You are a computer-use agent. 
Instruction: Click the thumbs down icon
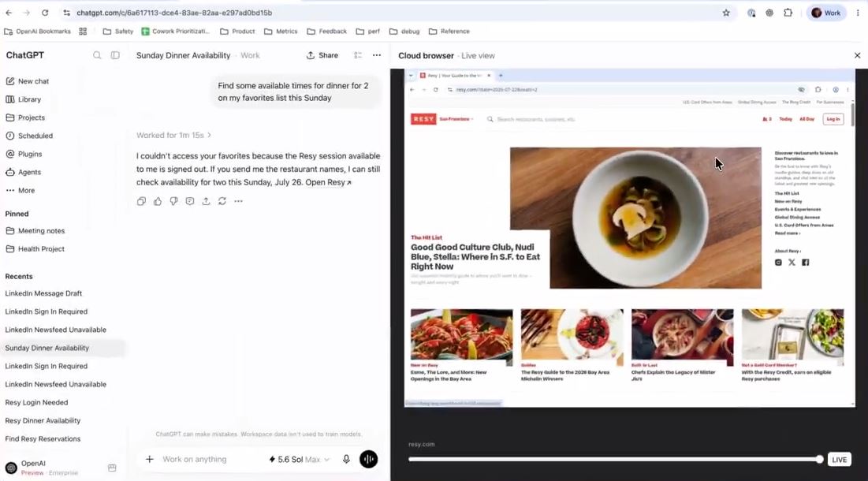coord(173,202)
